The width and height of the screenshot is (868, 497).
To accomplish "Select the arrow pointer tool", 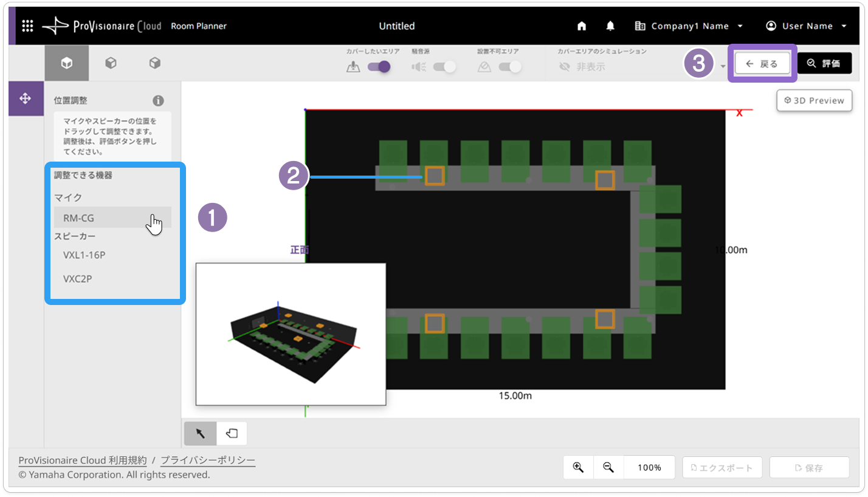I will [x=201, y=434].
